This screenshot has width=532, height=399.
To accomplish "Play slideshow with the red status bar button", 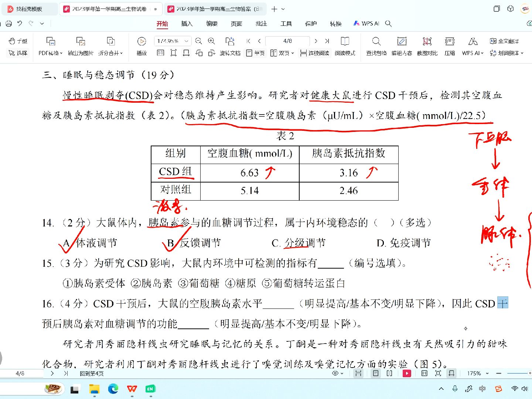I will [x=407, y=374].
